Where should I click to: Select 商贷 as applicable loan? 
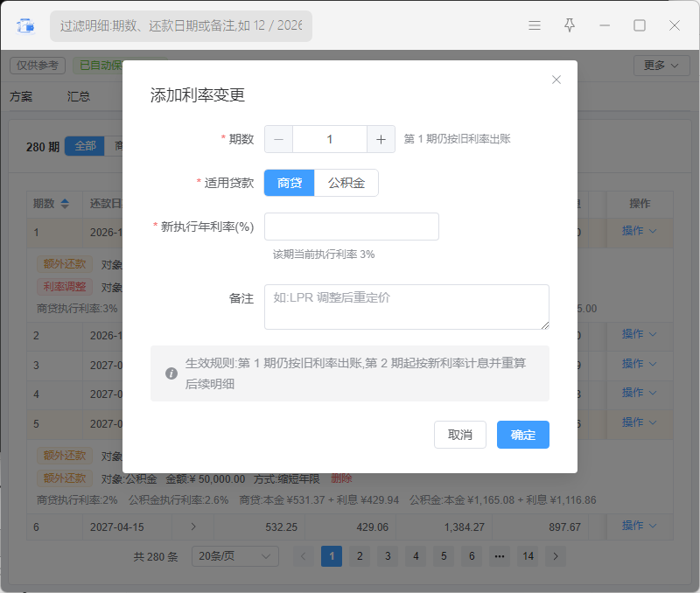point(290,183)
